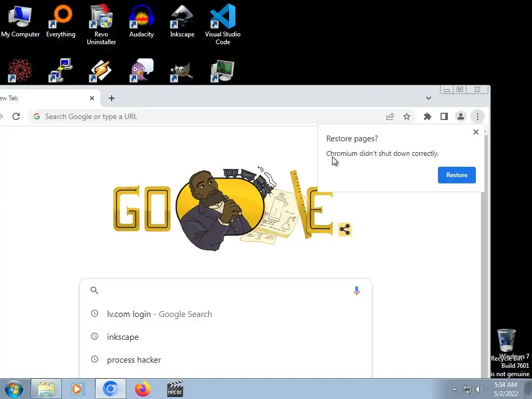
Task: Launch Audacity from desktop
Action: pyautogui.click(x=141, y=21)
